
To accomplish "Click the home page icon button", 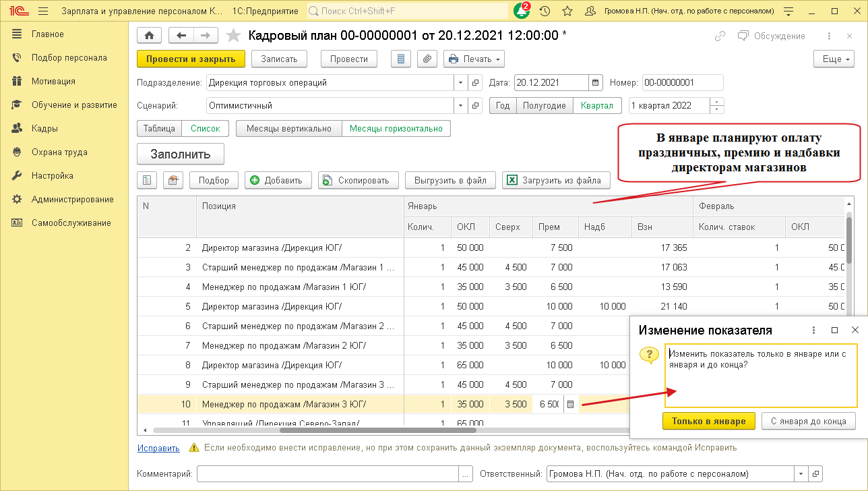I will tap(149, 36).
